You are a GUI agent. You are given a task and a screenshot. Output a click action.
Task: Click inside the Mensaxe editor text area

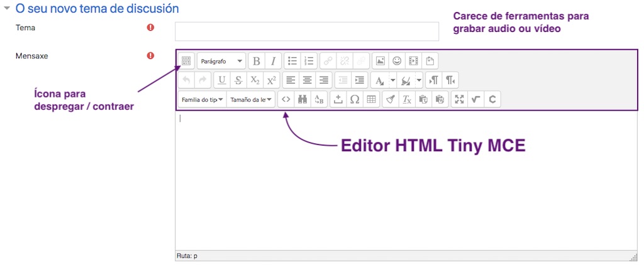click(406, 180)
